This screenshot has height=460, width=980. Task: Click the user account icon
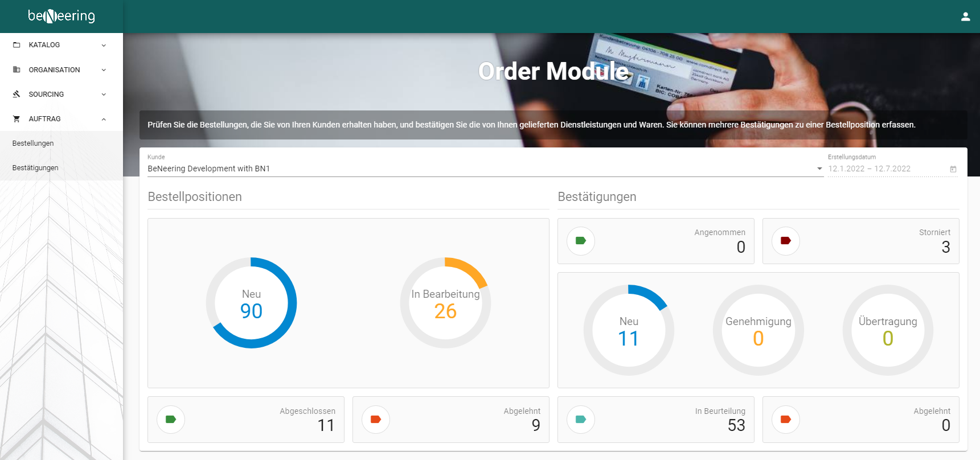point(965,17)
